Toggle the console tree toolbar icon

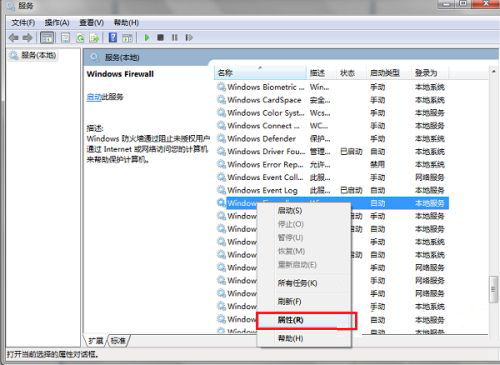coord(47,38)
